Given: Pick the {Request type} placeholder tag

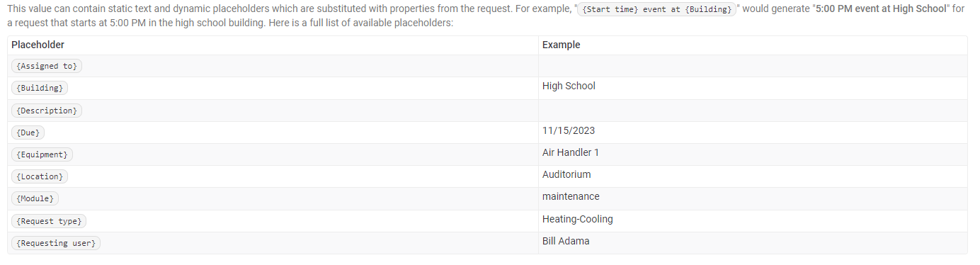Looking at the screenshot, I should (x=49, y=221).
